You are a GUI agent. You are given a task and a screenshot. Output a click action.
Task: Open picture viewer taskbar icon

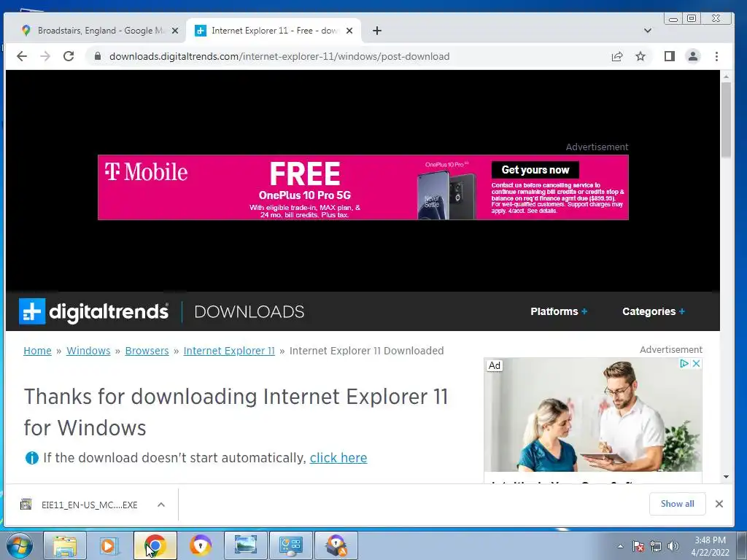click(x=246, y=545)
